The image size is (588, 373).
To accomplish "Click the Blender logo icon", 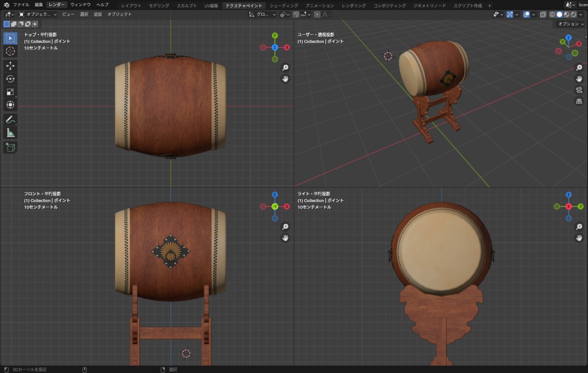I will [x=6, y=5].
